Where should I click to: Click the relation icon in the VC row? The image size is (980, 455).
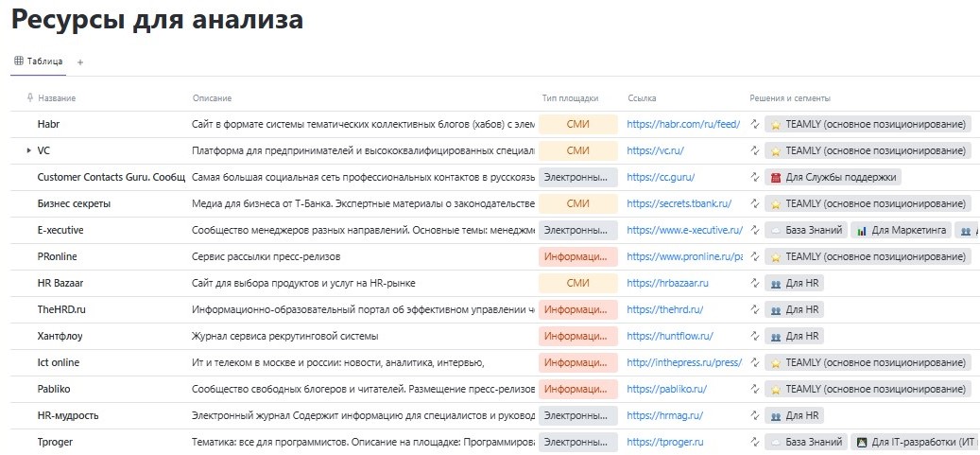click(754, 150)
